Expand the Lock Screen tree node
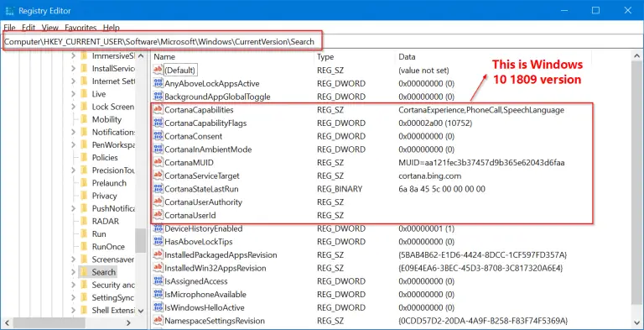This screenshot has height=330, width=644. click(x=73, y=107)
